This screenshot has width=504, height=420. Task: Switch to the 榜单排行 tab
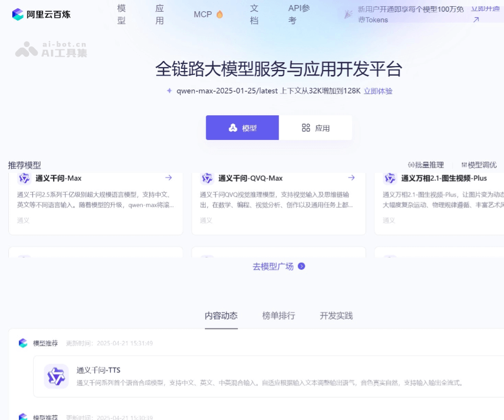coord(278,315)
